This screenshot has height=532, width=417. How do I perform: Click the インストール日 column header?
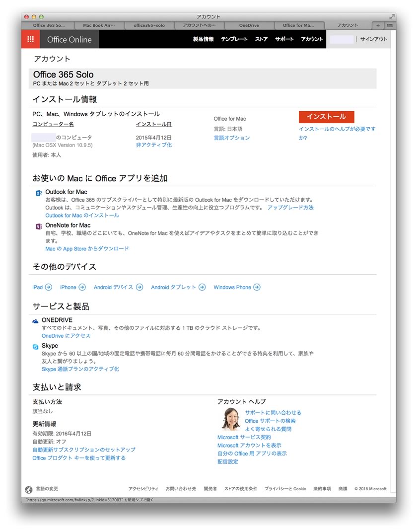tap(154, 124)
